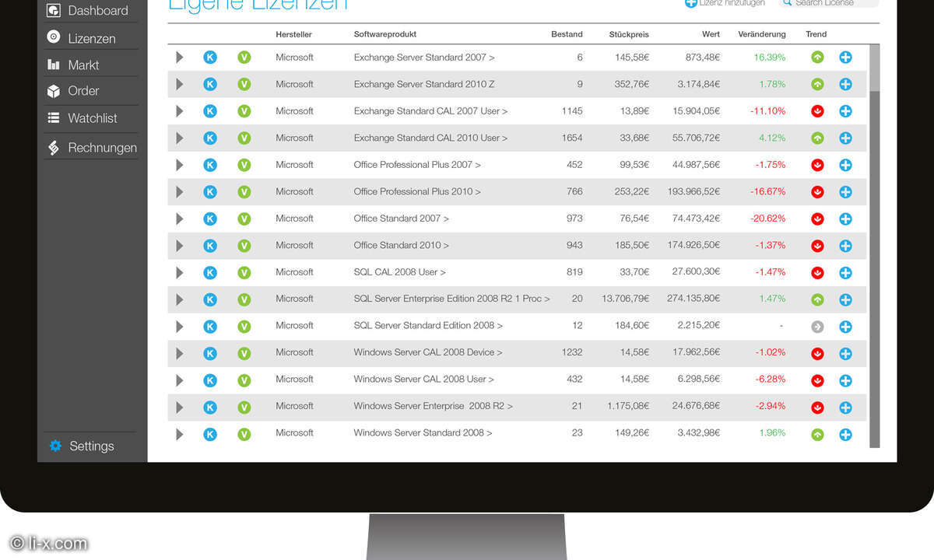Click the Veränderung column header

coord(762,34)
